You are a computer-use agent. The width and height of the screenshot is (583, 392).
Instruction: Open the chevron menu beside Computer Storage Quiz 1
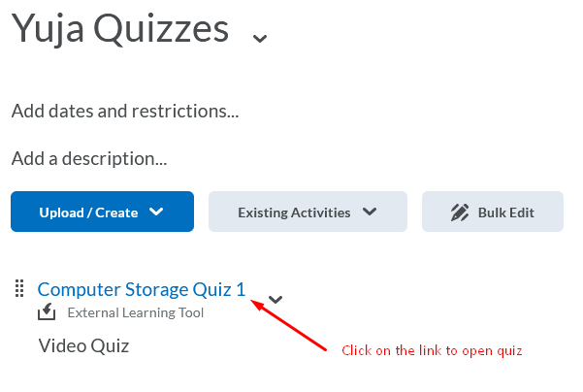[275, 299]
